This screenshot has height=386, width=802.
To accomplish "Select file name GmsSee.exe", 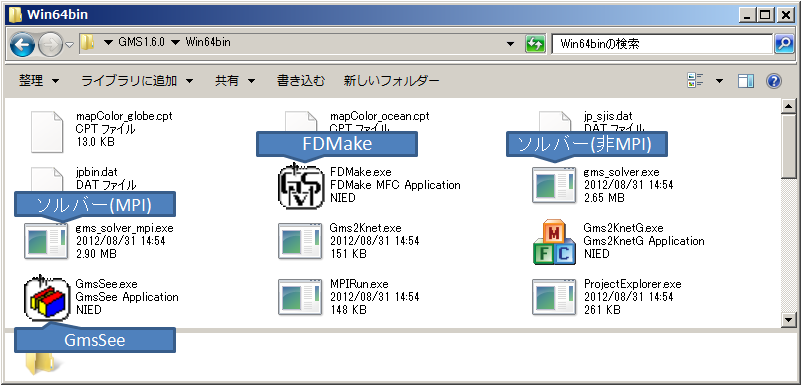I will 106,284.
